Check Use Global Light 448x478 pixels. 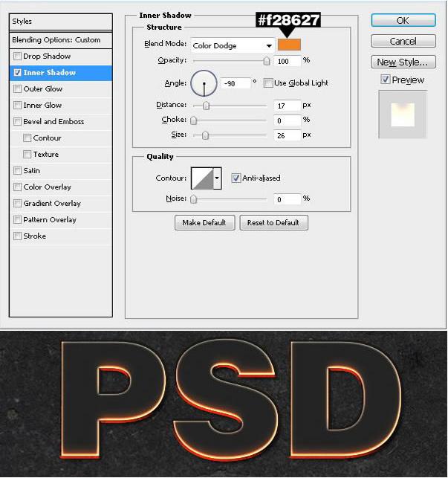pyautogui.click(x=268, y=83)
